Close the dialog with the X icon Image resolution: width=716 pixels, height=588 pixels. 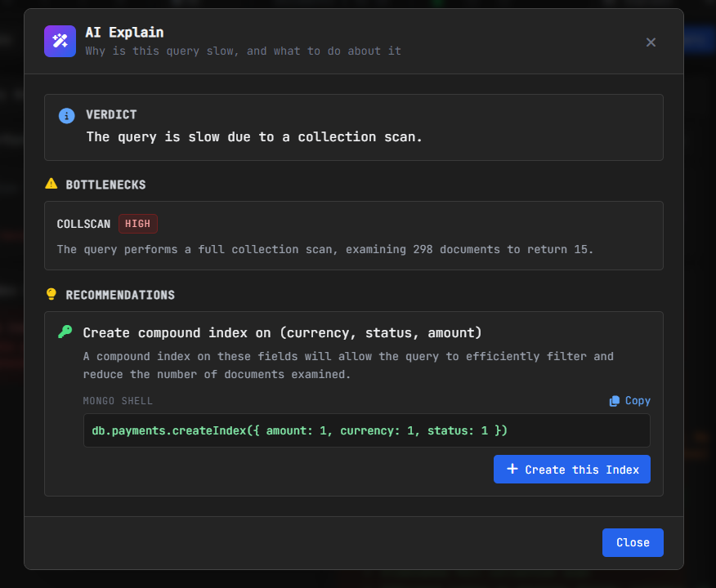(x=651, y=42)
